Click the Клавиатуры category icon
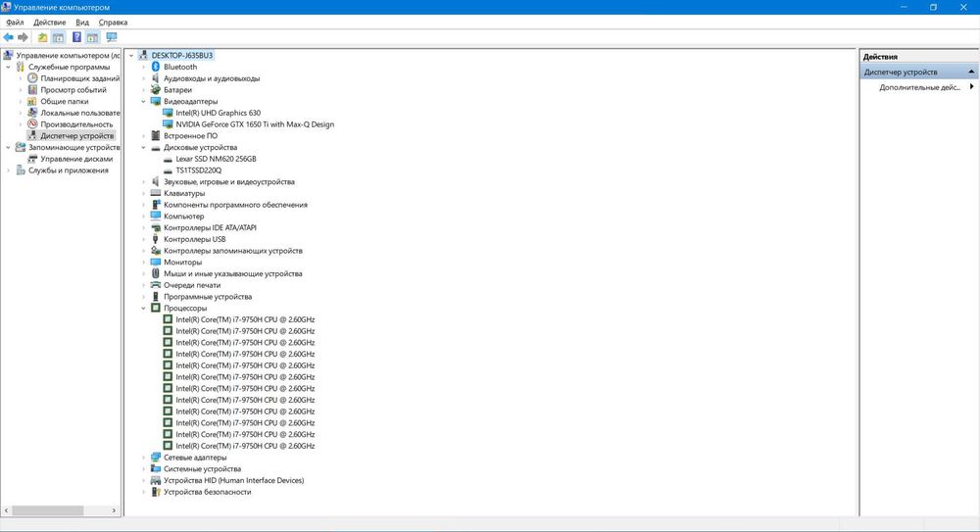 pyautogui.click(x=156, y=193)
